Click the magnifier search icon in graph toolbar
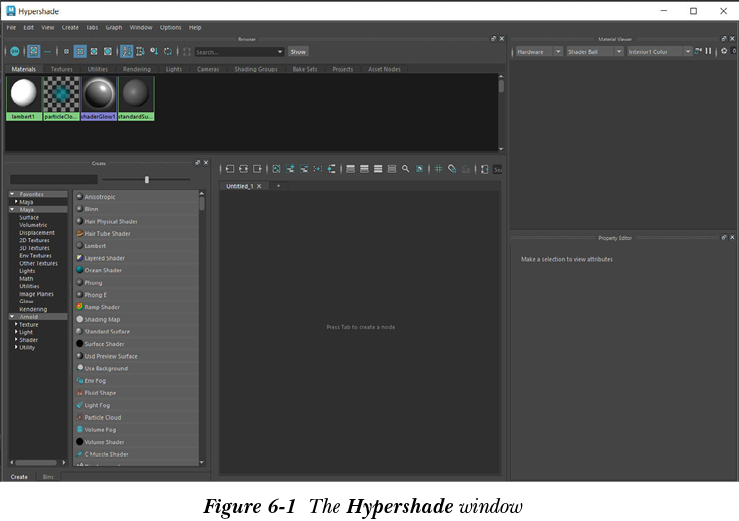Viewport: 739px width, 521px height. click(405, 169)
